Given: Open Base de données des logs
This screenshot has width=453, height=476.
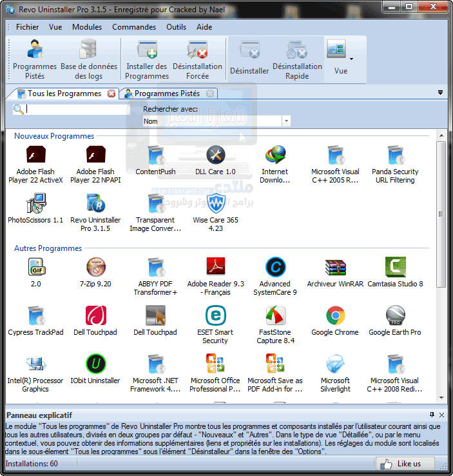Looking at the screenshot, I should (x=89, y=59).
